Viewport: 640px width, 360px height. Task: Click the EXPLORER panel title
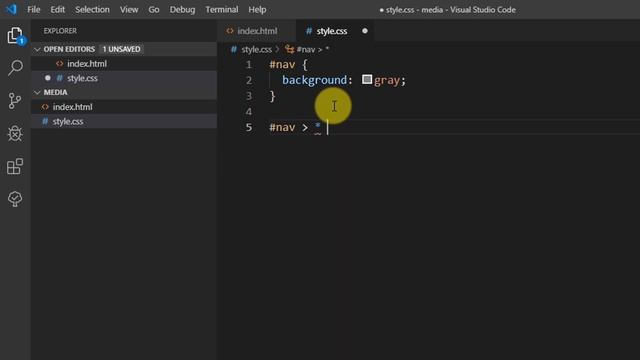coord(60,31)
